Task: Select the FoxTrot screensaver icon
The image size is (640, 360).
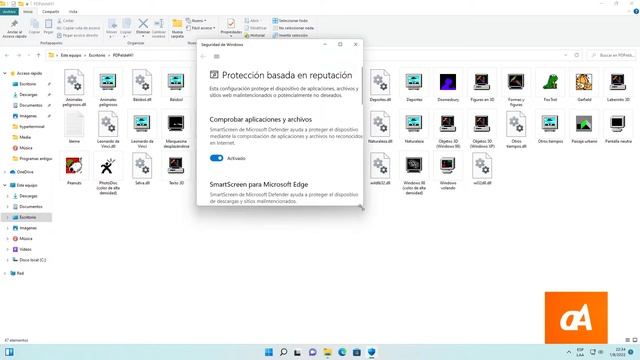Action: pyautogui.click(x=550, y=82)
